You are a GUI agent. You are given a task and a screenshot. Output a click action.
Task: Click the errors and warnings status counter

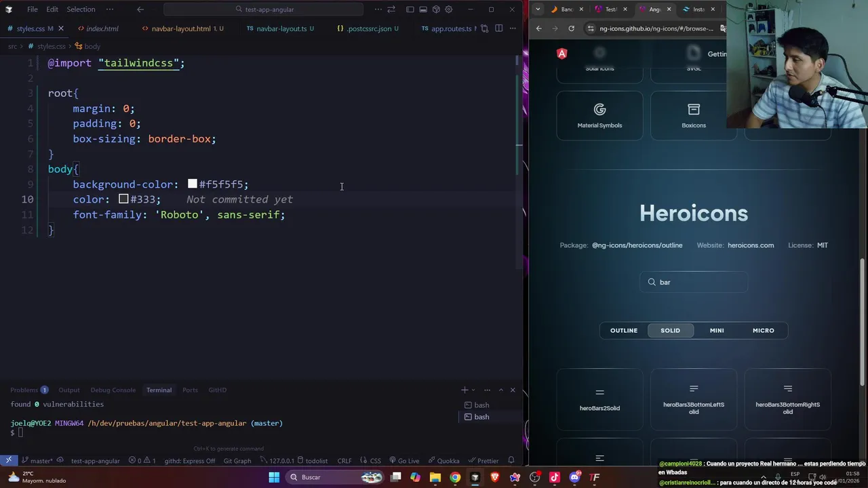[x=142, y=461]
